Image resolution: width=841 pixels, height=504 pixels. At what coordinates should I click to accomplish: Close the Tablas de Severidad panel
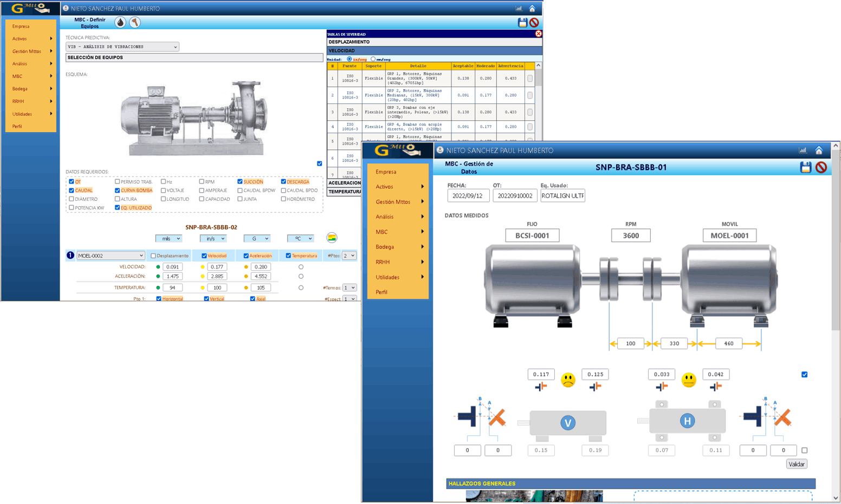pos(538,34)
